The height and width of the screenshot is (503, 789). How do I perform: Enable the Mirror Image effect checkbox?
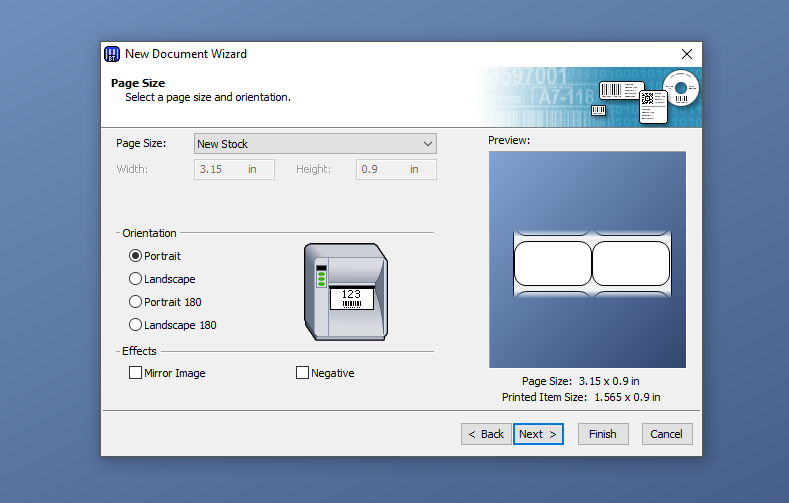coord(136,373)
